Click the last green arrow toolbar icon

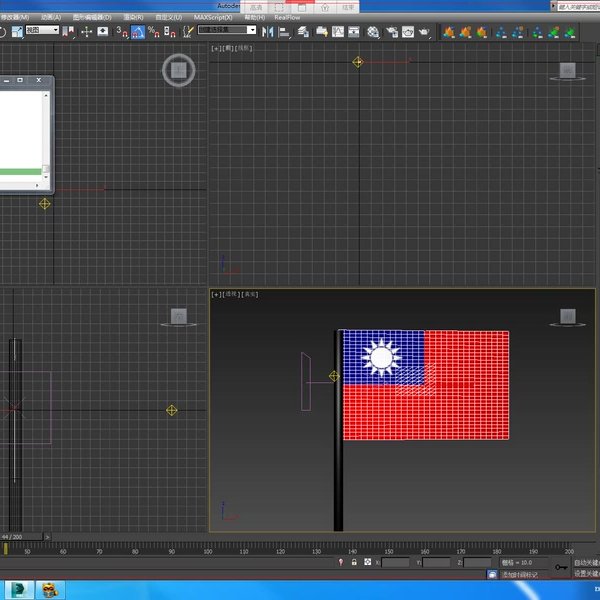(x=569, y=32)
